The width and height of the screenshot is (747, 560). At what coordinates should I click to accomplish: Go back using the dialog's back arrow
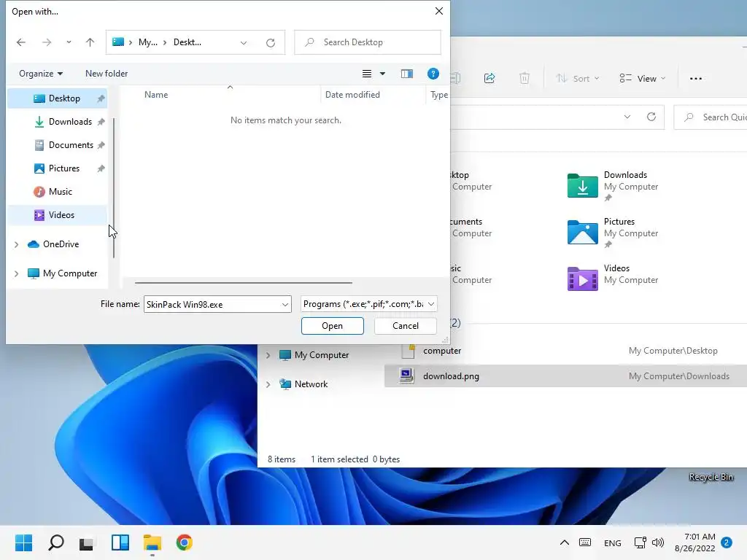pyautogui.click(x=21, y=42)
